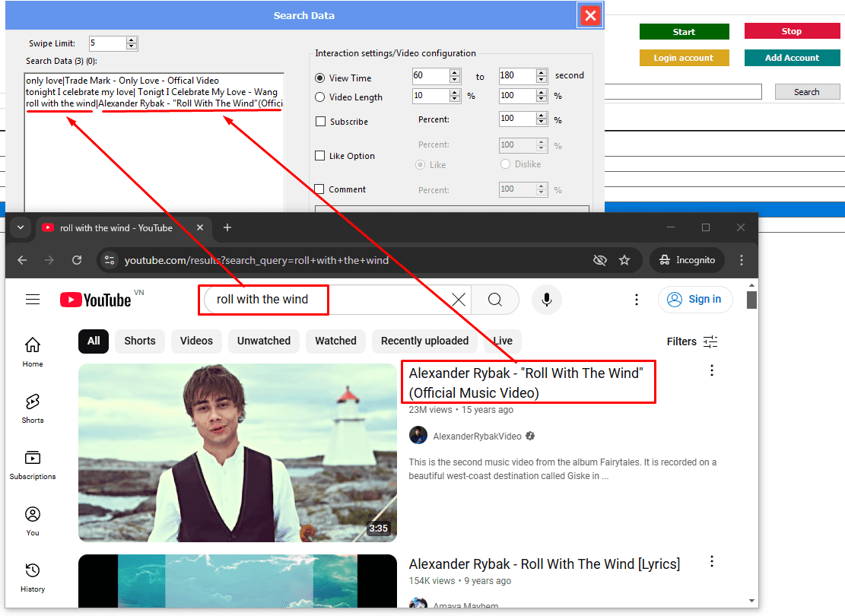Click the Swipe Limit number field
The height and width of the screenshot is (616, 845).
tap(107, 43)
